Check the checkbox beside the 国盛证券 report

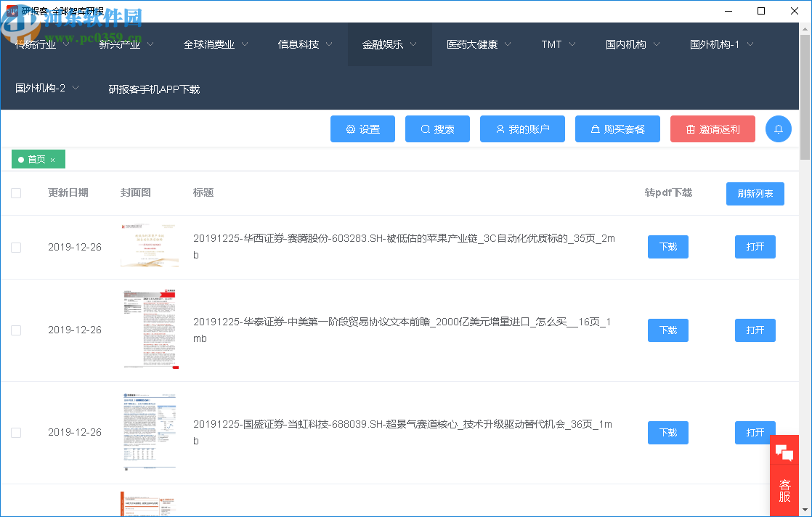pyautogui.click(x=16, y=432)
